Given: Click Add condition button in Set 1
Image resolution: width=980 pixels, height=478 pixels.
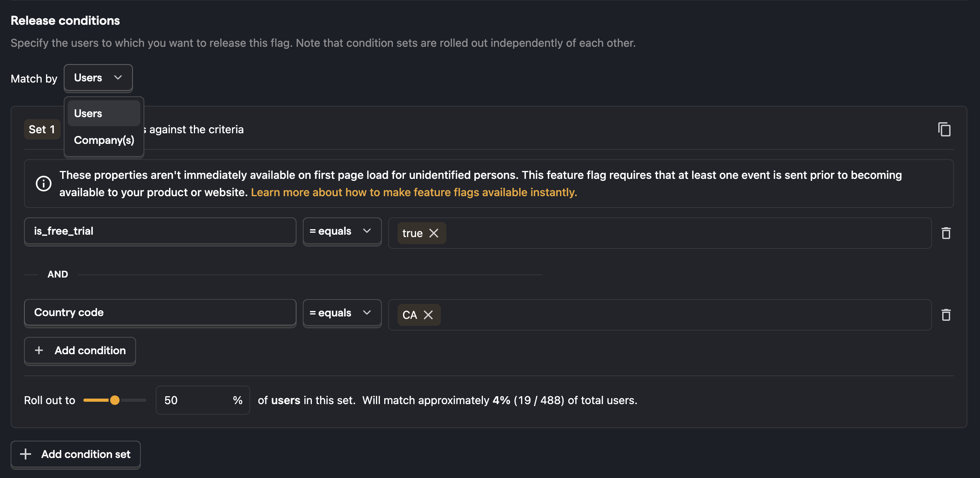Looking at the screenshot, I should click(79, 350).
